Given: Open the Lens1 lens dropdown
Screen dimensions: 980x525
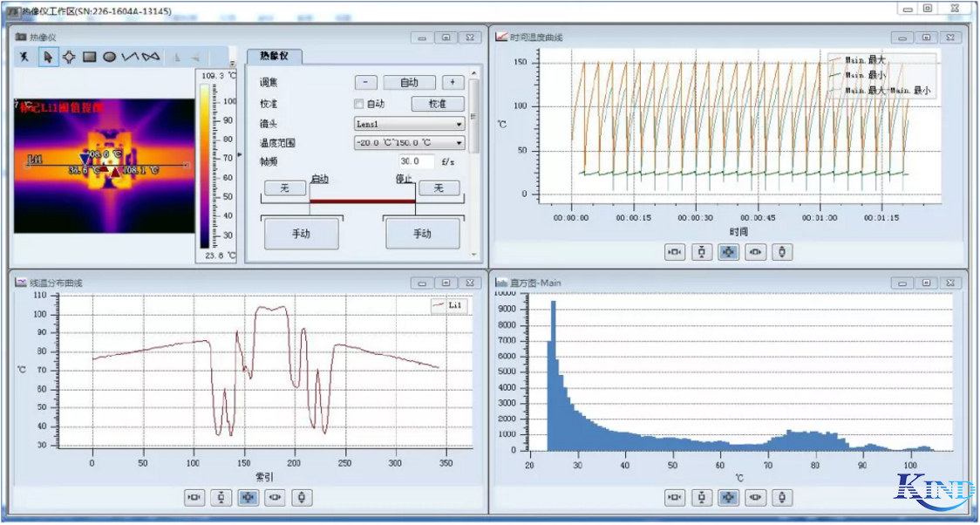Looking at the screenshot, I should (409, 124).
